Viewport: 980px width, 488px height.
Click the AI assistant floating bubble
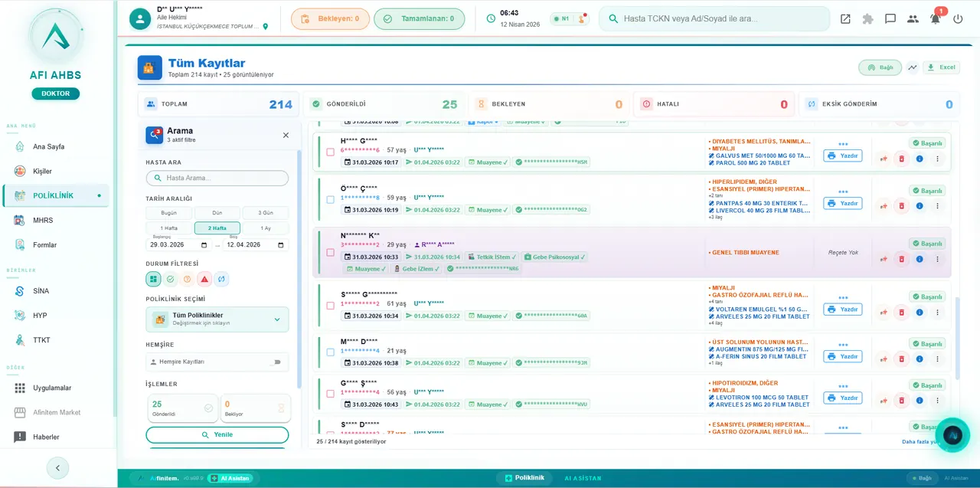[x=952, y=435]
